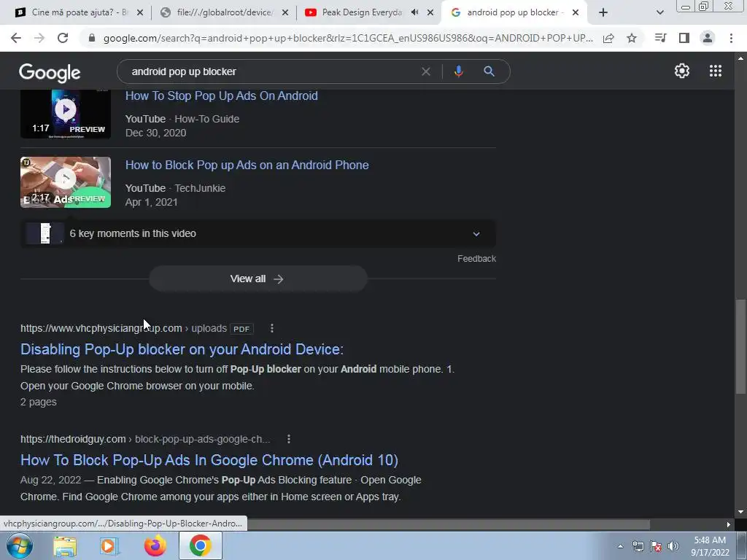Click the Feedback link
Viewport: 747px width, 560px height.
click(476, 259)
